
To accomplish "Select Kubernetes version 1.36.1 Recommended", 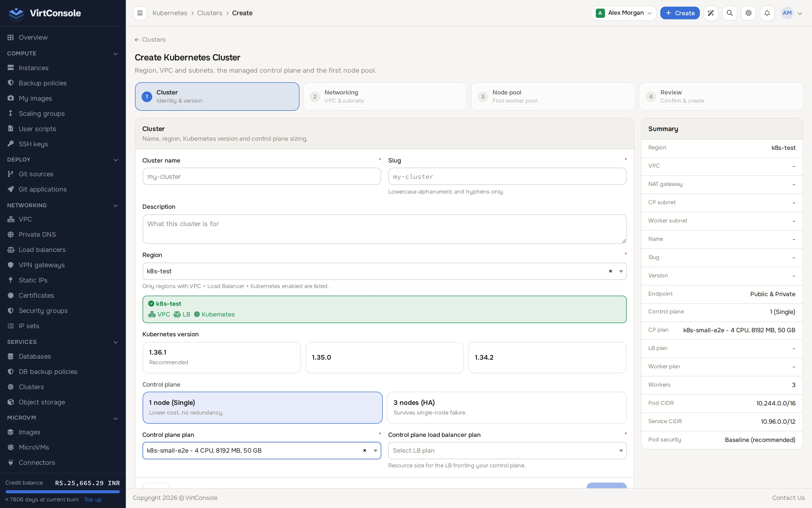I will tap(222, 357).
